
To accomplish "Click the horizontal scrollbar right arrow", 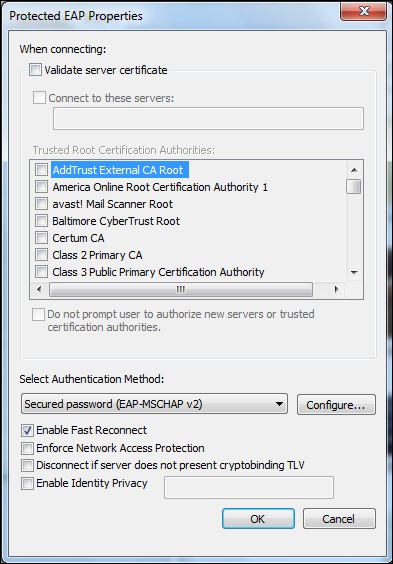I will (x=336, y=289).
